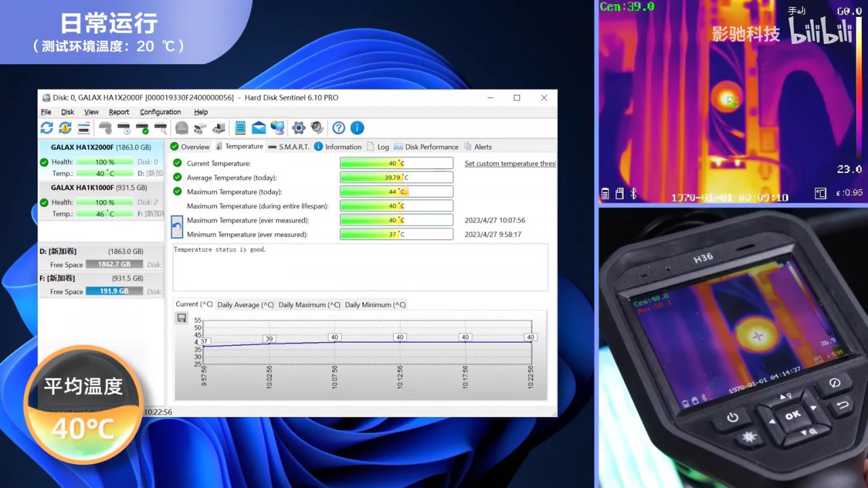The image size is (868, 488).
Task: Click the refresh icon with yellow warning sign
Action: tap(65, 127)
